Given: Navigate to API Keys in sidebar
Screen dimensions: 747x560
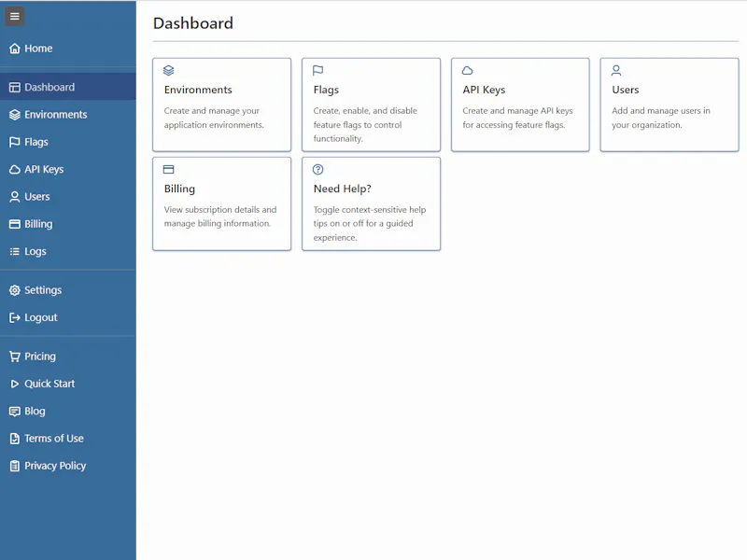Looking at the screenshot, I should (x=67, y=170).
